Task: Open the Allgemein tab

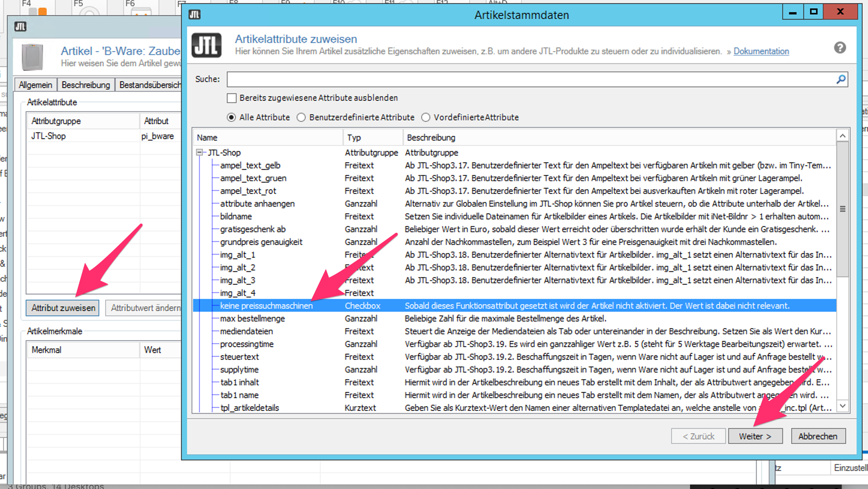Action: (35, 85)
